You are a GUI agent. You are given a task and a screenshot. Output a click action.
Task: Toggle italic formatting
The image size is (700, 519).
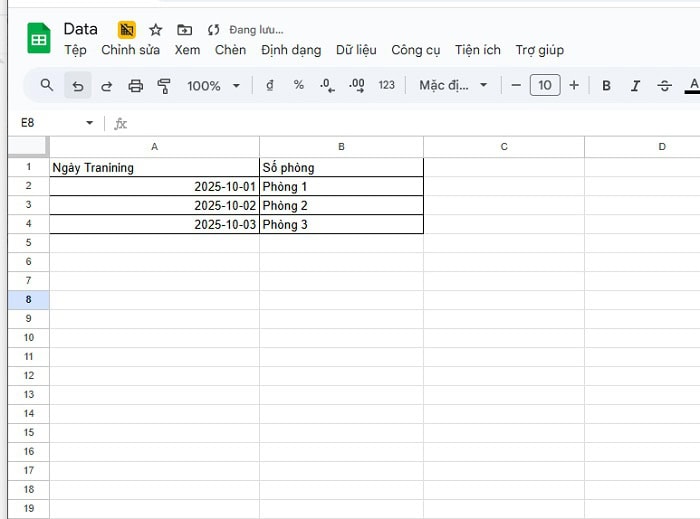(x=635, y=86)
